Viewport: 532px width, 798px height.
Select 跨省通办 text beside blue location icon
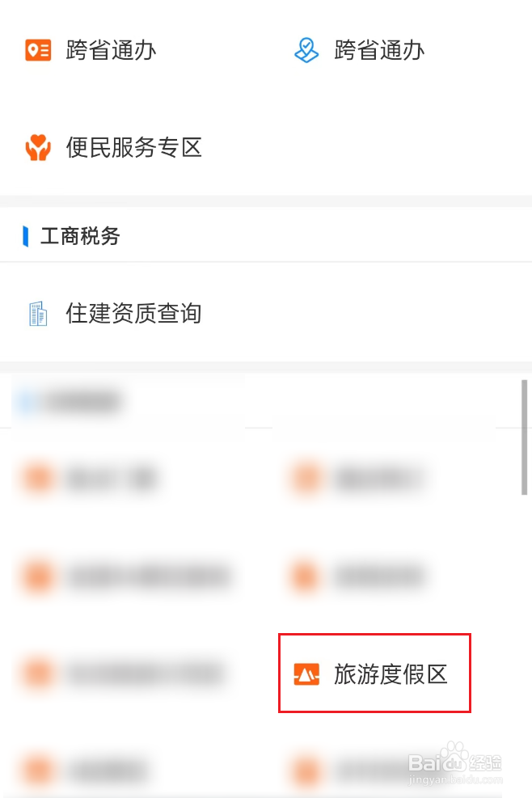(x=379, y=50)
